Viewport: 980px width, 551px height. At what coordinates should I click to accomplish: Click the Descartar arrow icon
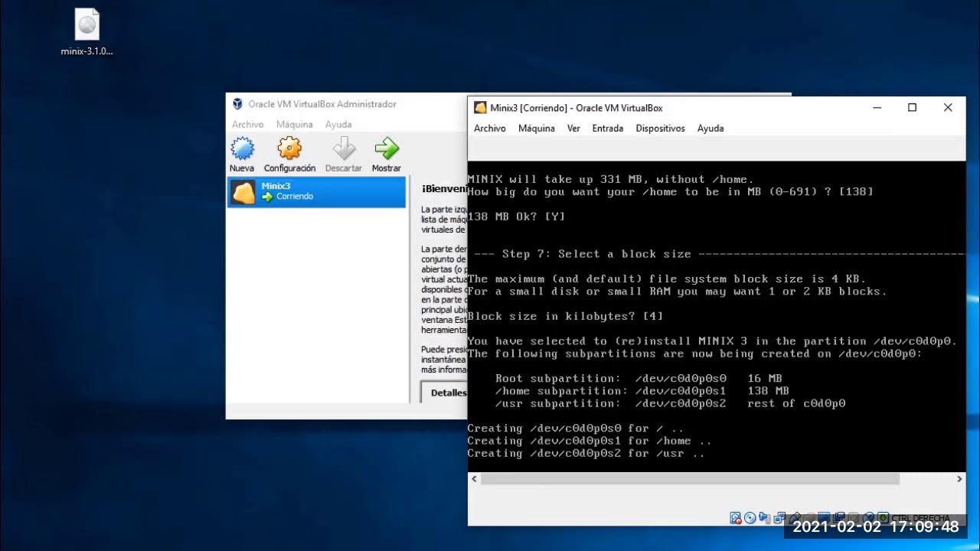(x=344, y=148)
